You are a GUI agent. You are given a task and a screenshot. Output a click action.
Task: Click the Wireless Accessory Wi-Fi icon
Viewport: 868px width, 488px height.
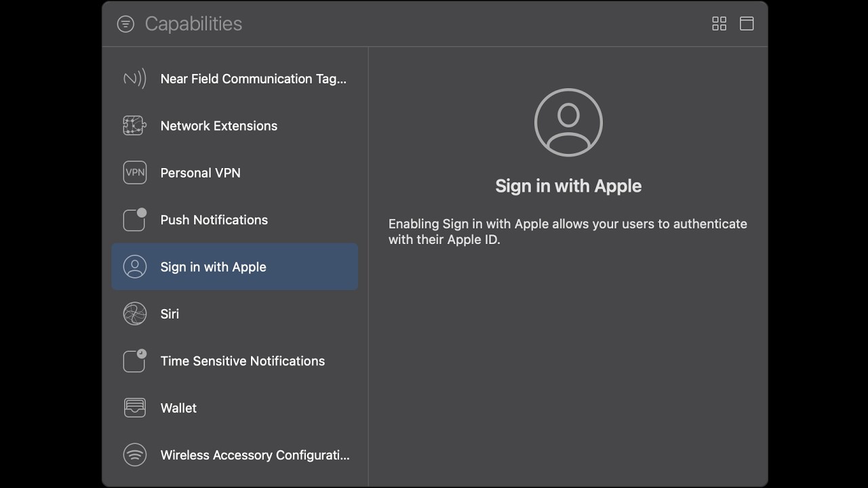(134, 455)
